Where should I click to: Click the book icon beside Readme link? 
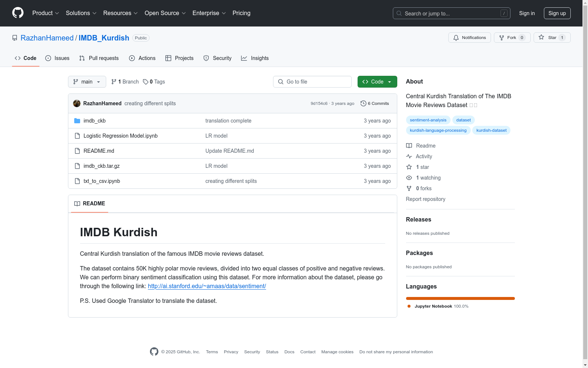tap(409, 146)
